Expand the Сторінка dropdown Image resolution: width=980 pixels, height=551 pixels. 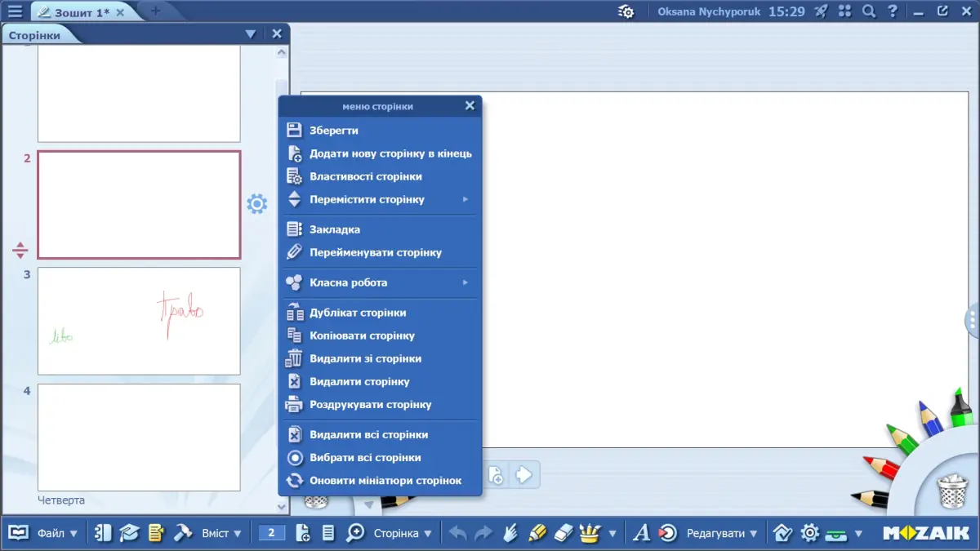[x=403, y=533]
